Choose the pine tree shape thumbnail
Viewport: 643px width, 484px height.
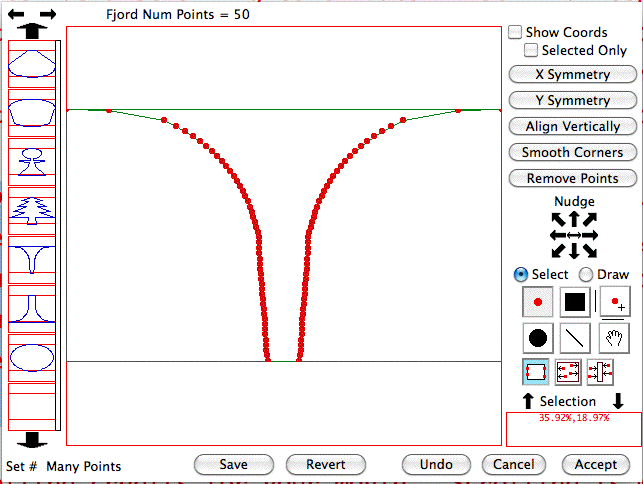[32, 209]
